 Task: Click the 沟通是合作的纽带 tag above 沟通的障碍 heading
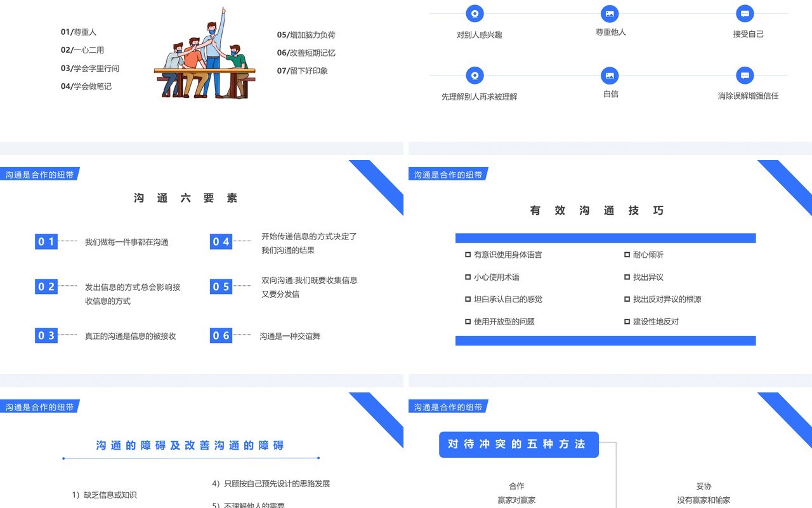pyautogui.click(x=39, y=407)
